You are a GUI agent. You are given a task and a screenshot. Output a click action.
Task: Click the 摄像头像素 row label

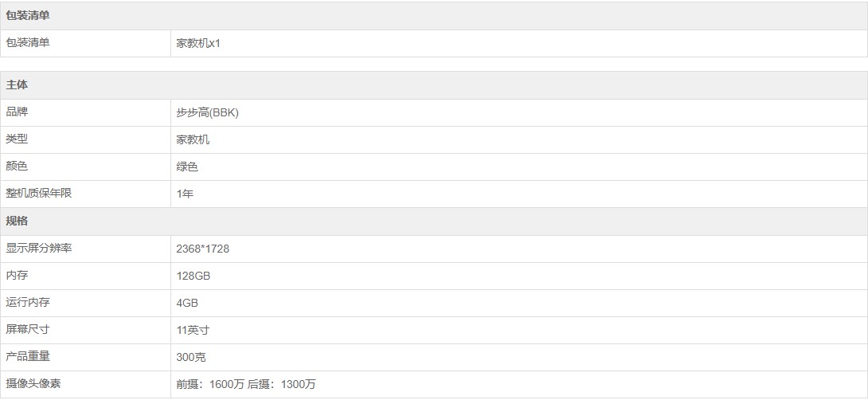point(33,384)
